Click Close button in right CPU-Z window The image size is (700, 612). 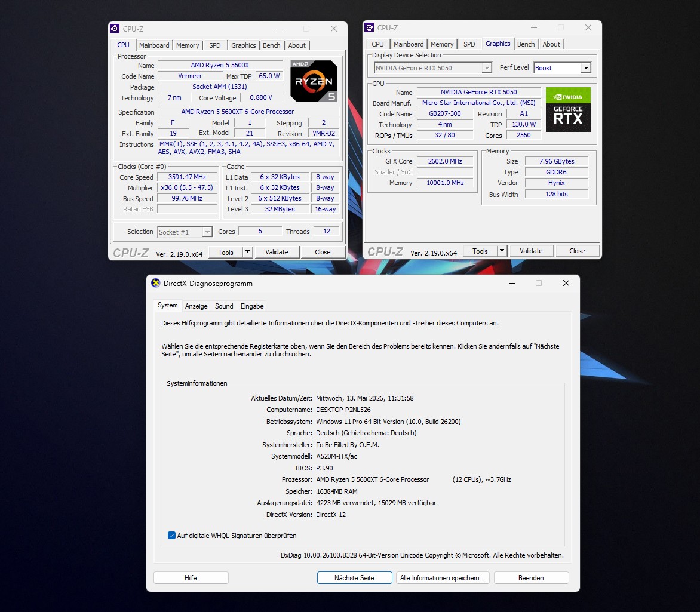tap(577, 251)
